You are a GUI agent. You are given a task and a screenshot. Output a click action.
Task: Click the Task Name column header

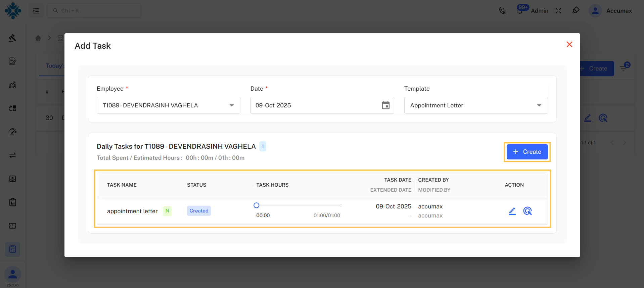click(x=122, y=185)
